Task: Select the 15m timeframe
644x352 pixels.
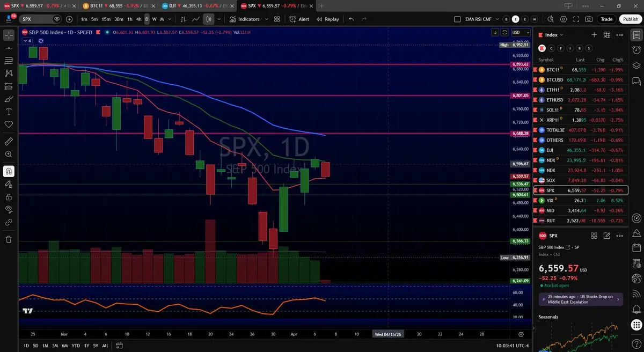Action: click(x=106, y=19)
